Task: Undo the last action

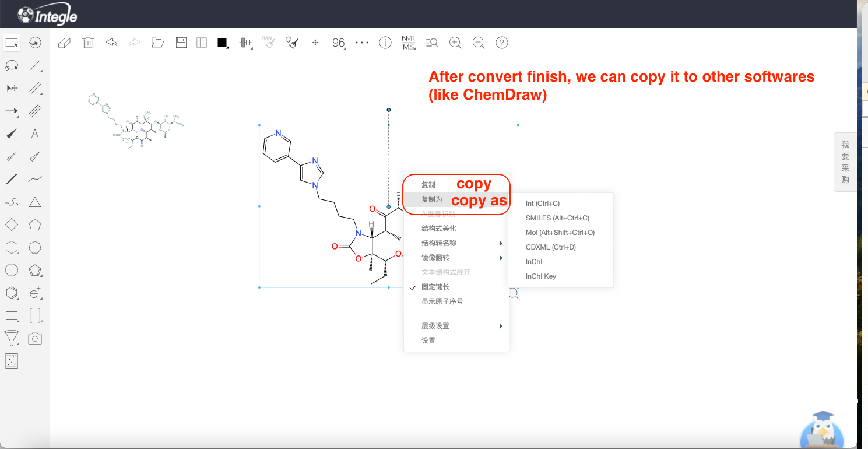Action: click(x=111, y=42)
